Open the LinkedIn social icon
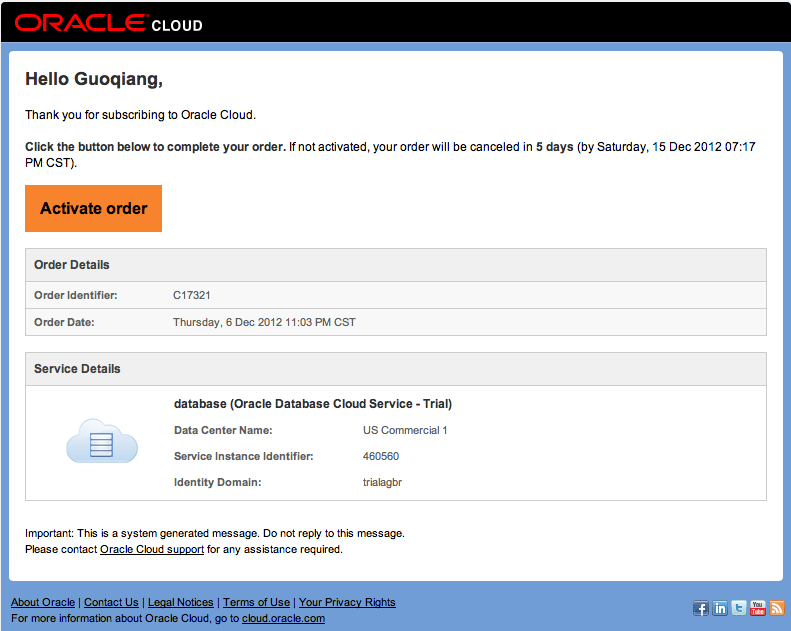The height and width of the screenshot is (631, 791). [x=720, y=608]
